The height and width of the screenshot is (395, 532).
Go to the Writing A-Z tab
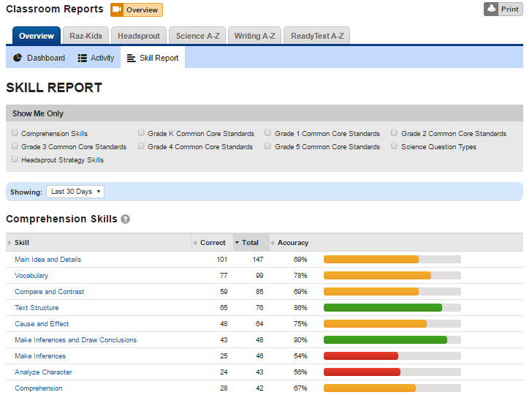pyautogui.click(x=254, y=36)
